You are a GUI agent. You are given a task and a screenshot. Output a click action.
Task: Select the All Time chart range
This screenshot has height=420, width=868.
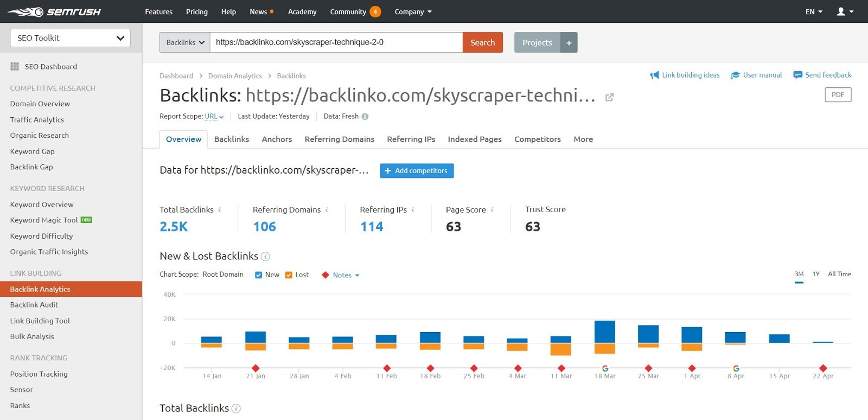[839, 274]
